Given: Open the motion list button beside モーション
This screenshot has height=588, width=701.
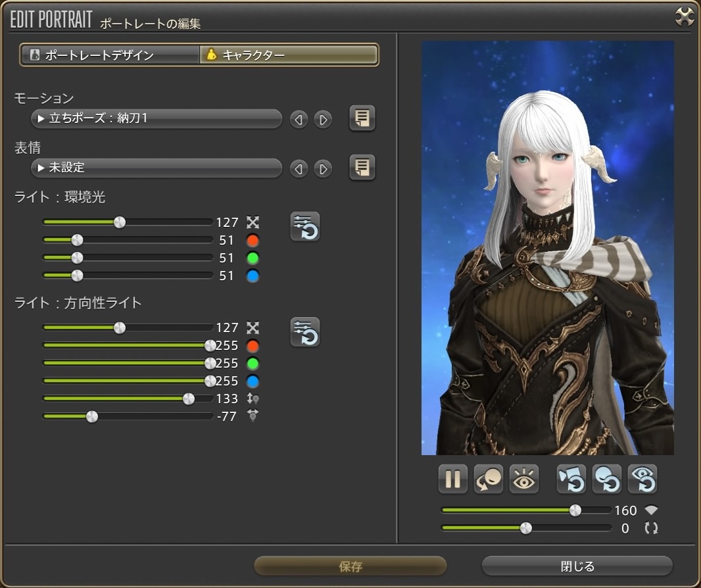Looking at the screenshot, I should [362, 118].
